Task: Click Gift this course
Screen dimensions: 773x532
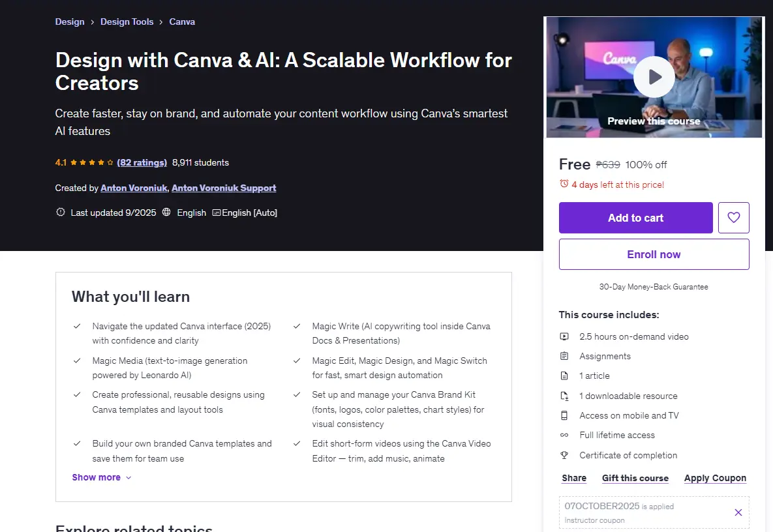Action: pyautogui.click(x=635, y=478)
